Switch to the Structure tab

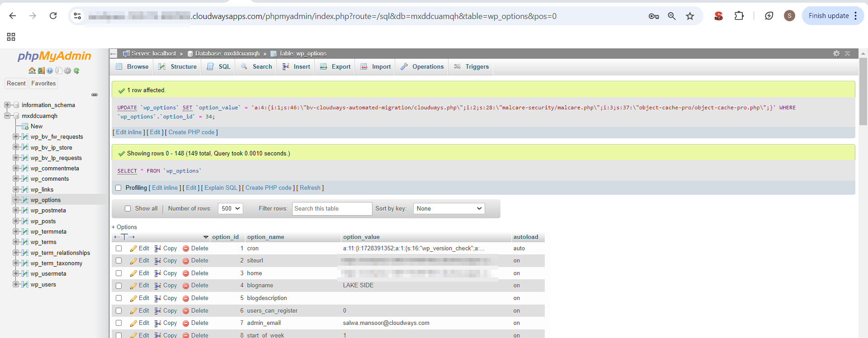click(x=178, y=66)
